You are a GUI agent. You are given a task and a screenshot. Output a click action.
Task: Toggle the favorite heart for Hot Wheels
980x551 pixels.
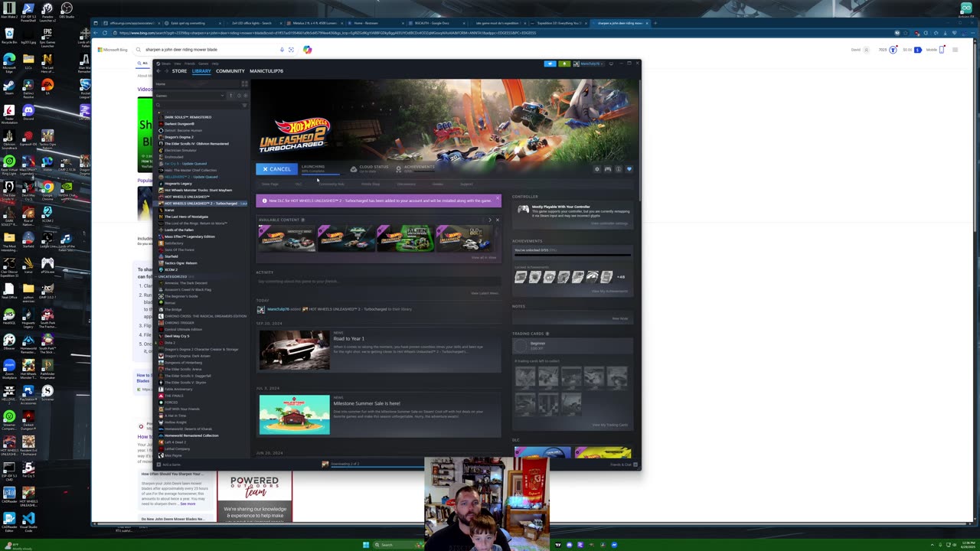pos(629,169)
